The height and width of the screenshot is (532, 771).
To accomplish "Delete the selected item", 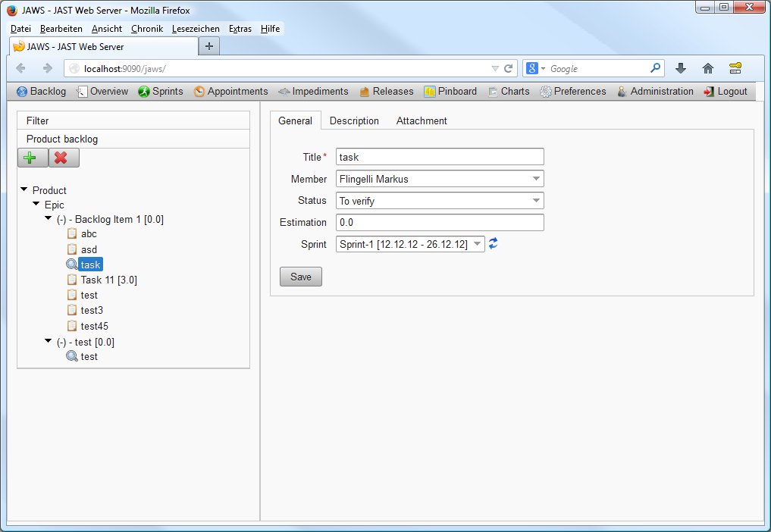I will pyautogui.click(x=64, y=158).
